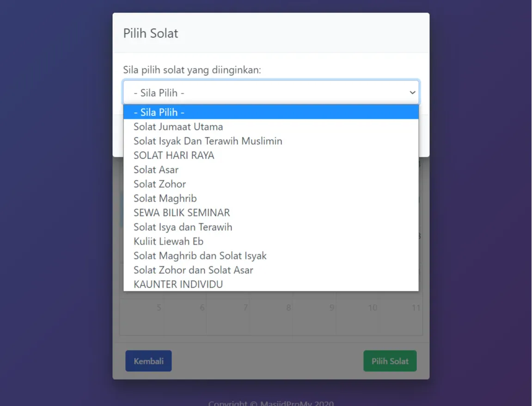Viewport: 532px width, 406px height.
Task: Select Solat Isya dan Terawih
Action: click(x=183, y=227)
